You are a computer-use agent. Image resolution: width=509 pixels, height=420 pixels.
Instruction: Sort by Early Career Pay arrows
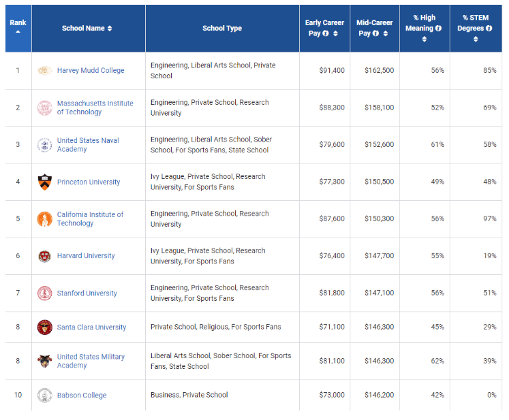point(335,33)
